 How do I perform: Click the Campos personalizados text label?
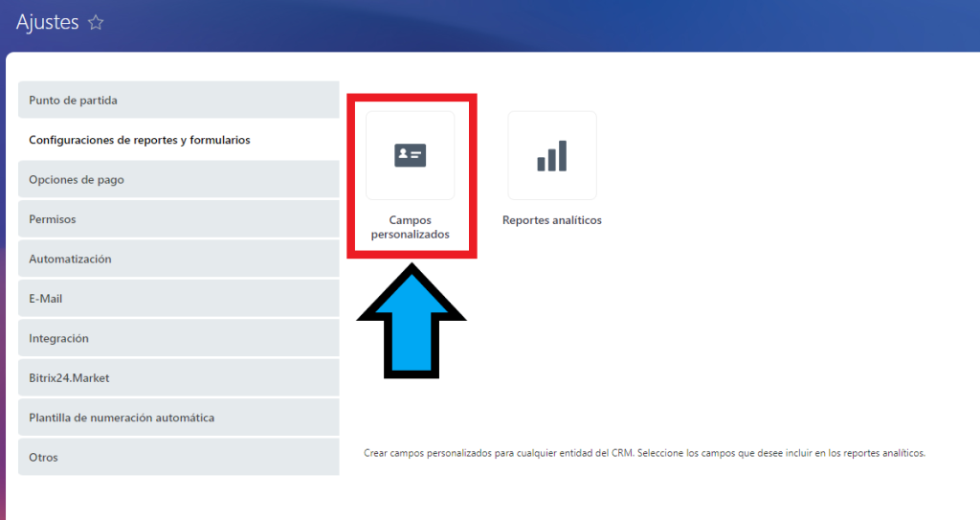(x=410, y=227)
